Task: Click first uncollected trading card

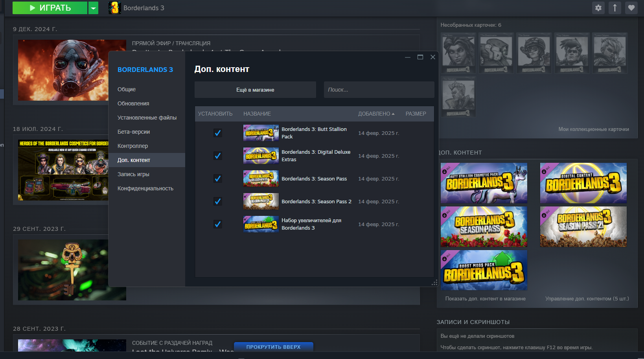Action: (458, 53)
